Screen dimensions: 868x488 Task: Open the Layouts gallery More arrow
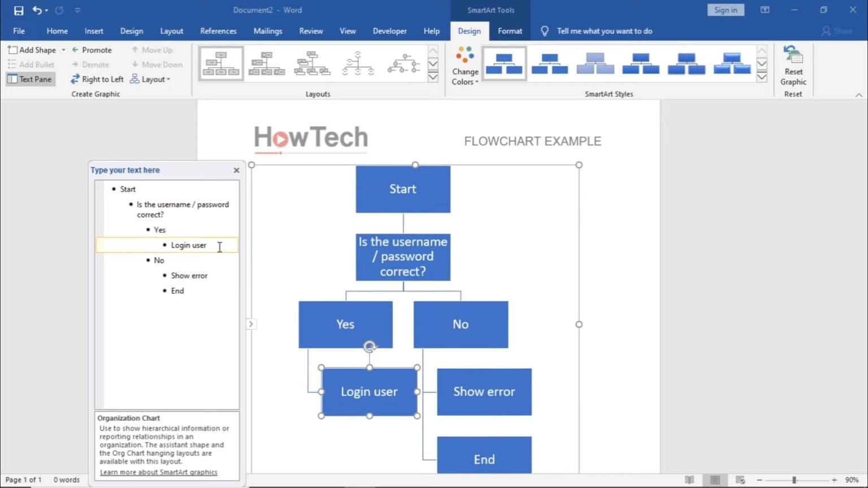(433, 76)
